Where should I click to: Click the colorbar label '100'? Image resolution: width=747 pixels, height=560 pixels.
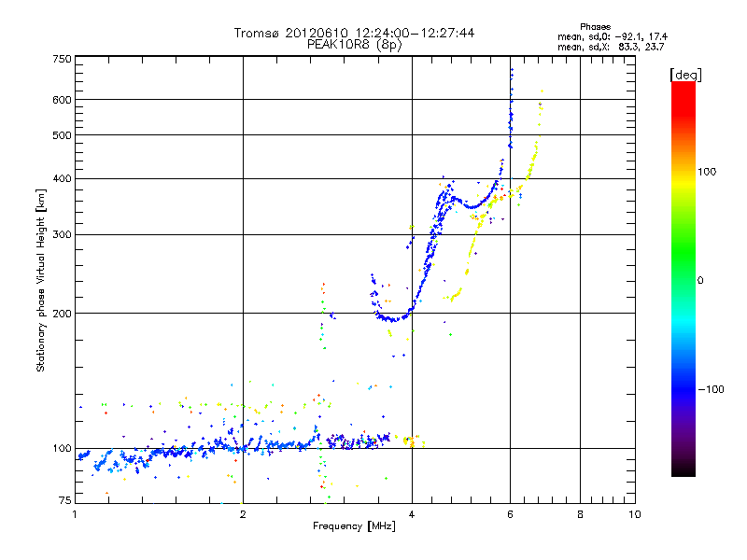click(x=707, y=172)
